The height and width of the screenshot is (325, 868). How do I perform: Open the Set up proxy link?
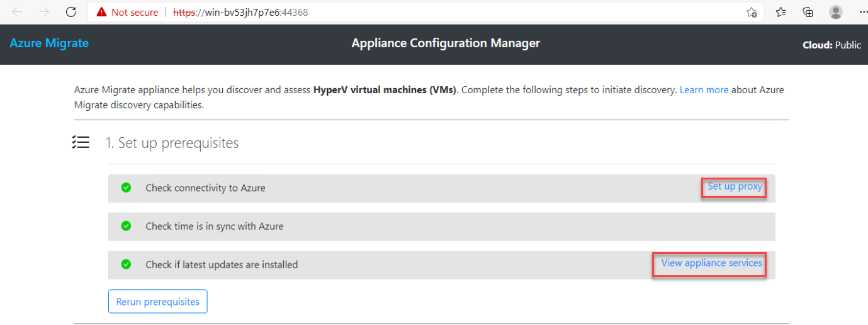735,186
